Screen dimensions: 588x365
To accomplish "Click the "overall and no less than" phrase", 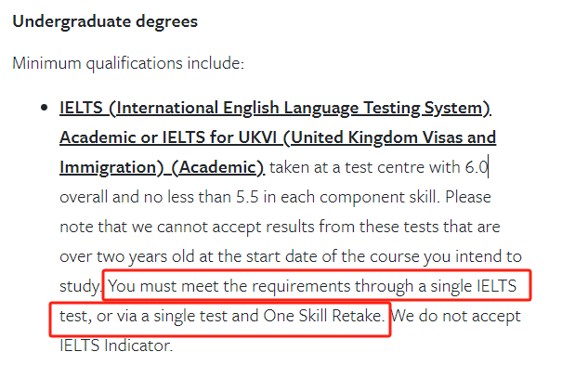I will click(x=145, y=197).
